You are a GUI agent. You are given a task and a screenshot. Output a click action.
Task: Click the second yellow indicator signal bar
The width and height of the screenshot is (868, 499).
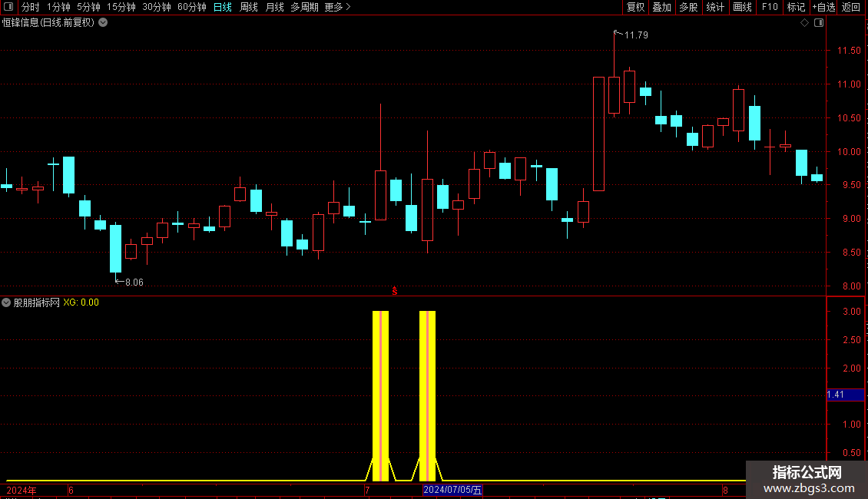[427, 395]
